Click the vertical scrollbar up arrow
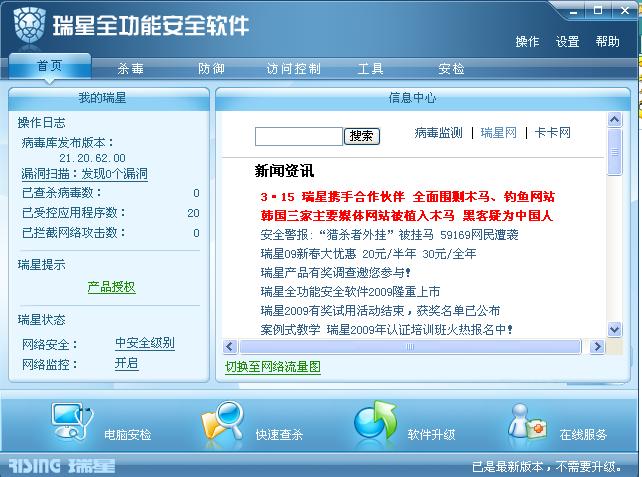 click(x=615, y=120)
